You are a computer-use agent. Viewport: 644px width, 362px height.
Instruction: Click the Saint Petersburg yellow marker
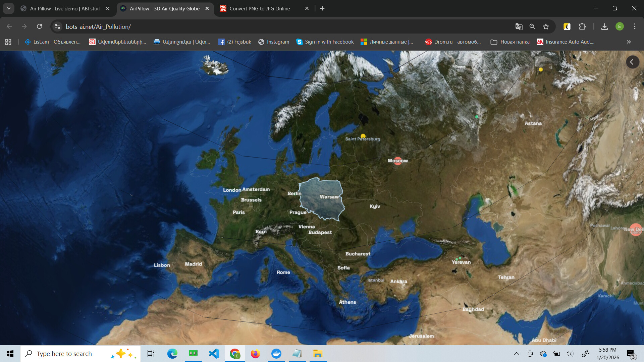(363, 136)
